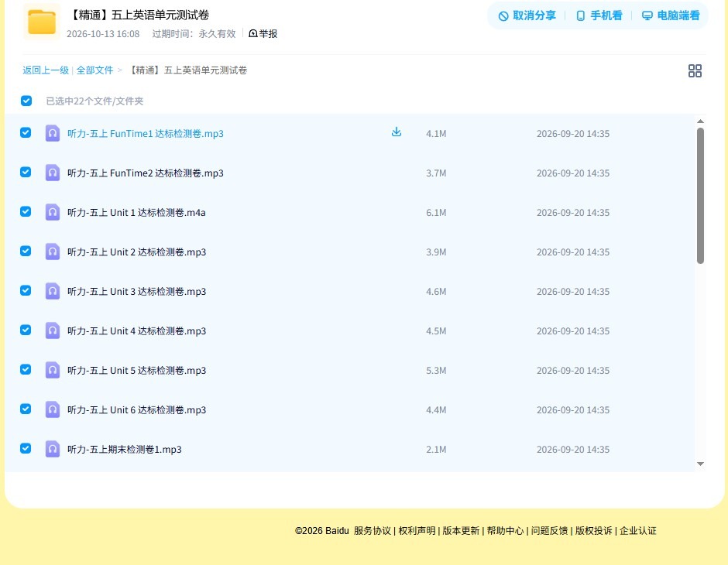Viewport: 728px width, 565px height.
Task: Uncheck FunTime2 达标检测卷.mp3 checkbox
Action: coord(26,172)
